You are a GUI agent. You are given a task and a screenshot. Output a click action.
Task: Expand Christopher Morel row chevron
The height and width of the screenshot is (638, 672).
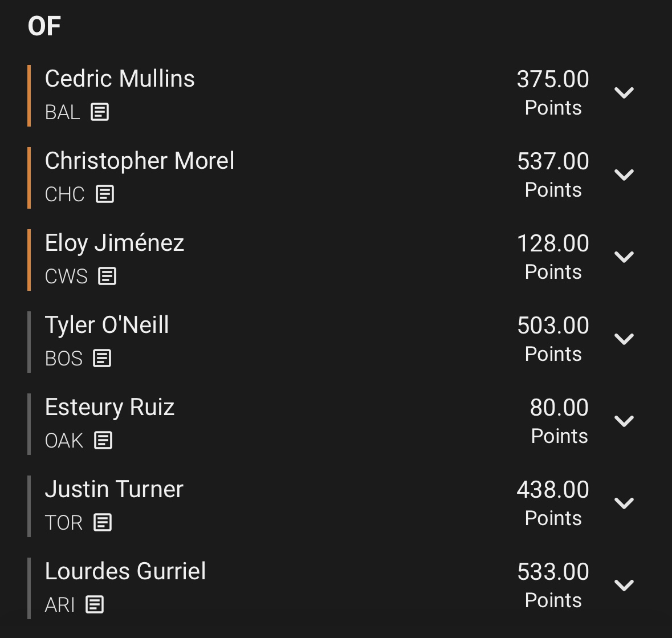click(x=624, y=175)
